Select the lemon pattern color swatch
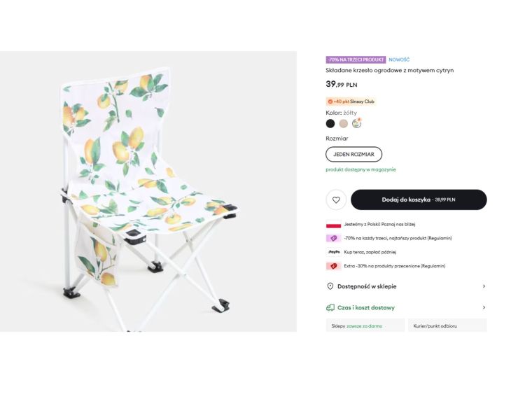Viewport: 532px width, 399px height. pyautogui.click(x=356, y=124)
